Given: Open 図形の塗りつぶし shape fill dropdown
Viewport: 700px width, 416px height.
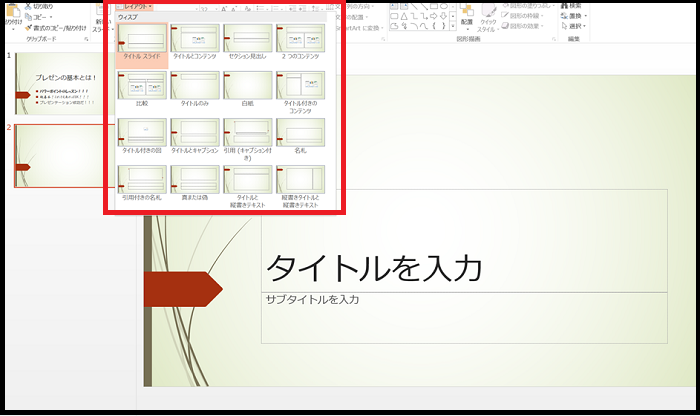Looking at the screenshot, I should coord(529,6).
